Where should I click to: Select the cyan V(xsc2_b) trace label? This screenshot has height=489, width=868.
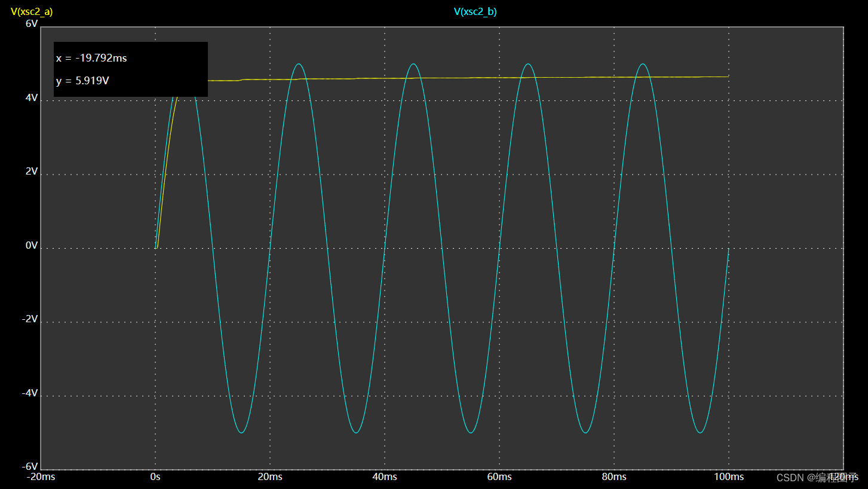475,11
